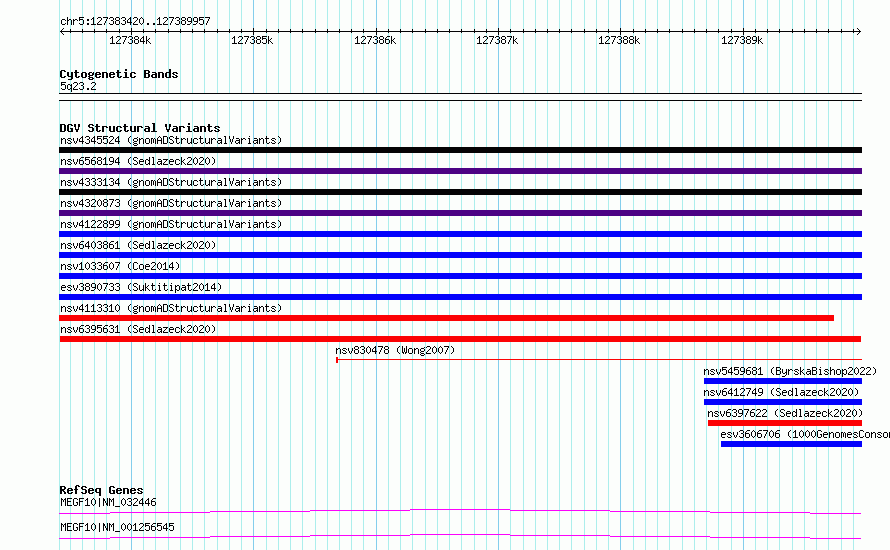Click the esv3606706 1000Genomes label
890x550 pixels.
pos(805,434)
